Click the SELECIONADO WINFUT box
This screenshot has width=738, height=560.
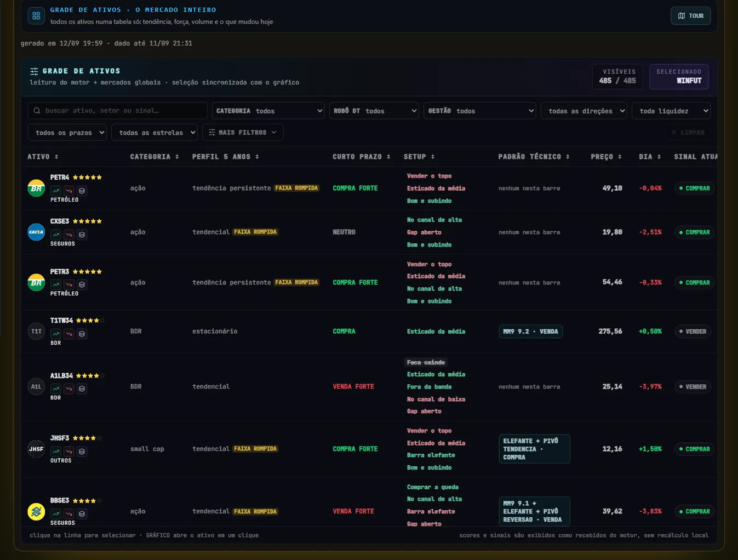(679, 76)
